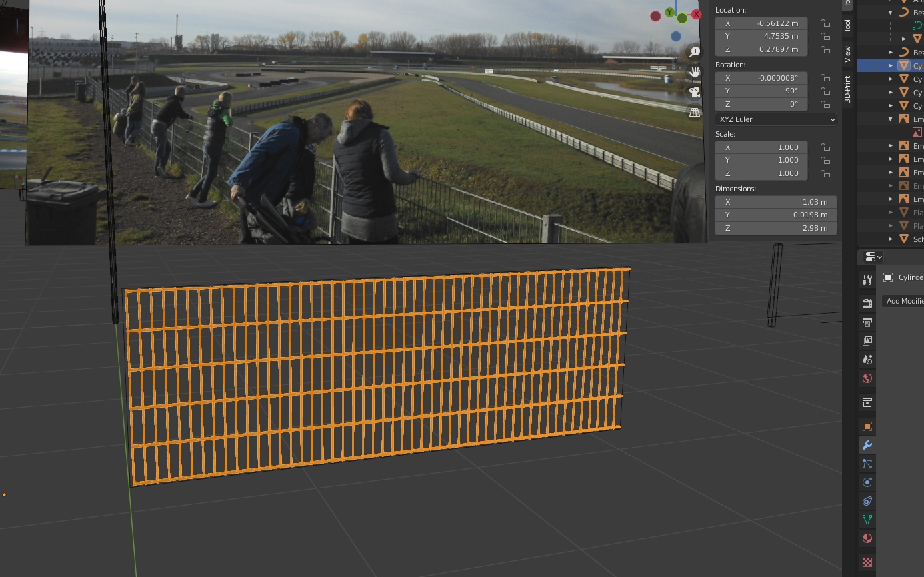
Task: Open the Physics properties tab
Action: 867,482
